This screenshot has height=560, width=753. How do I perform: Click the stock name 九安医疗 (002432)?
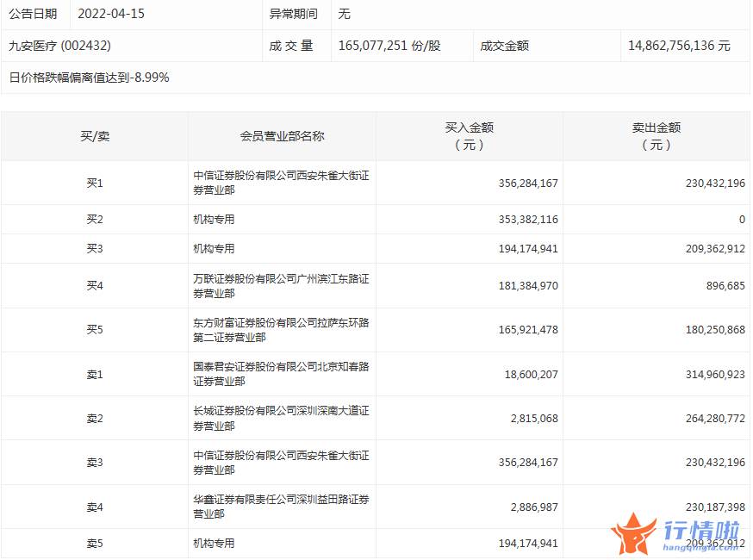coord(59,46)
